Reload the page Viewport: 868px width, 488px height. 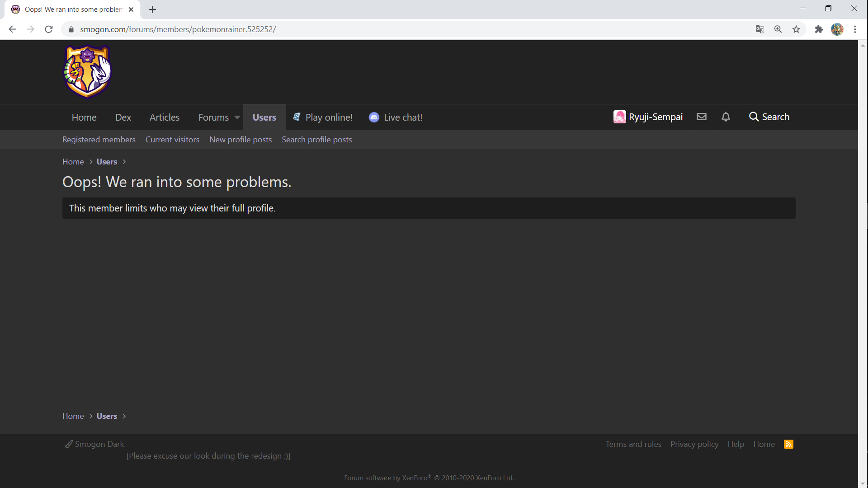(49, 29)
